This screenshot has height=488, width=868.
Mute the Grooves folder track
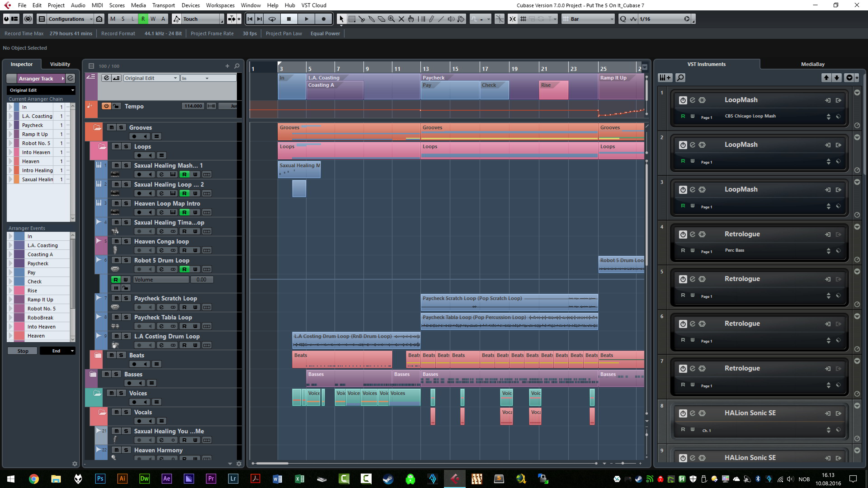111,127
